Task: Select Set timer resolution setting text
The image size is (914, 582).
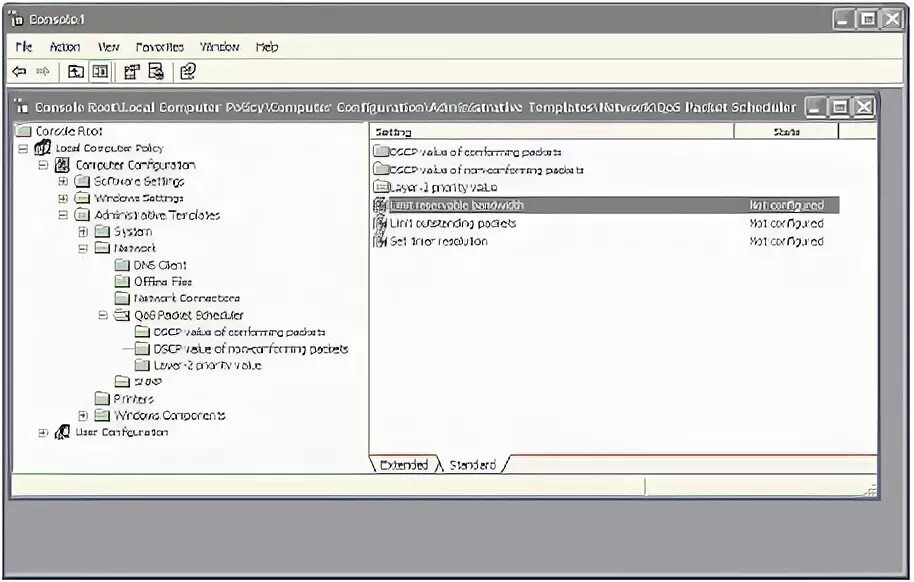Action: pyautogui.click(x=438, y=241)
